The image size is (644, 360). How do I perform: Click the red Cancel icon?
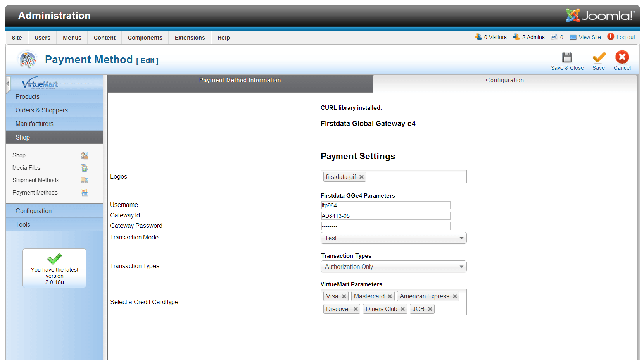pyautogui.click(x=622, y=57)
